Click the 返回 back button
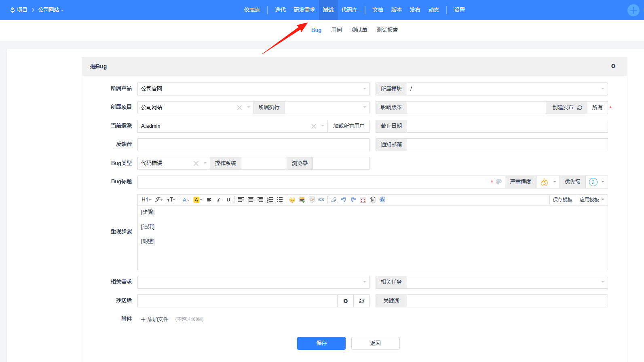644x362 pixels. (376, 343)
